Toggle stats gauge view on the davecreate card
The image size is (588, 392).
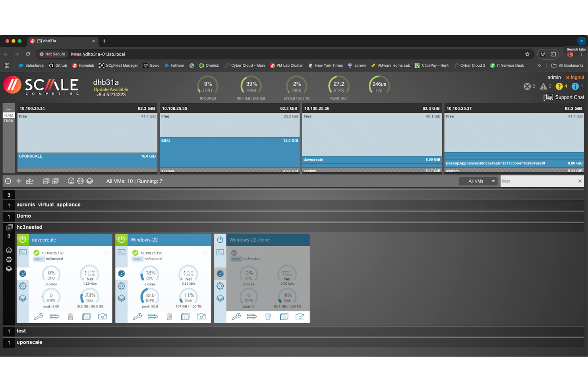click(23, 274)
